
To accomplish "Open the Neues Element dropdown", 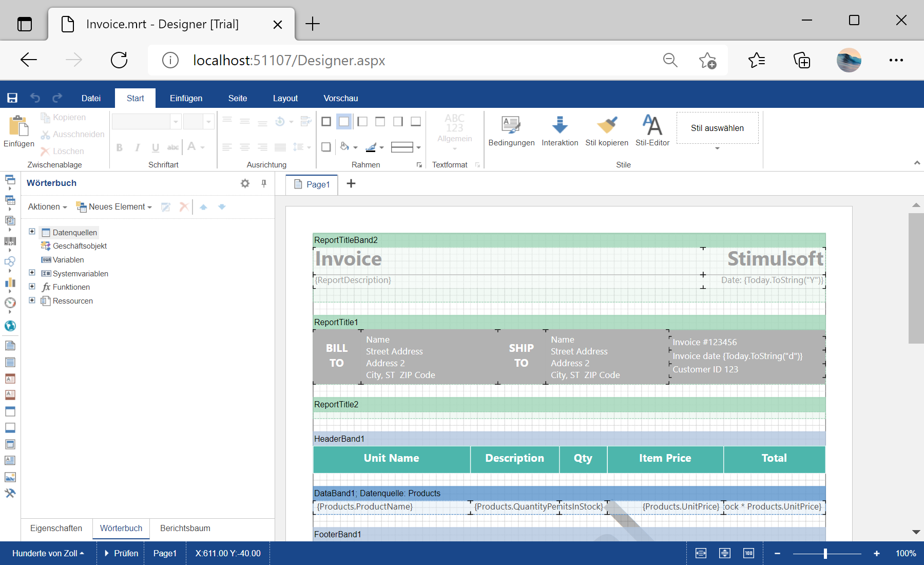I will point(114,207).
